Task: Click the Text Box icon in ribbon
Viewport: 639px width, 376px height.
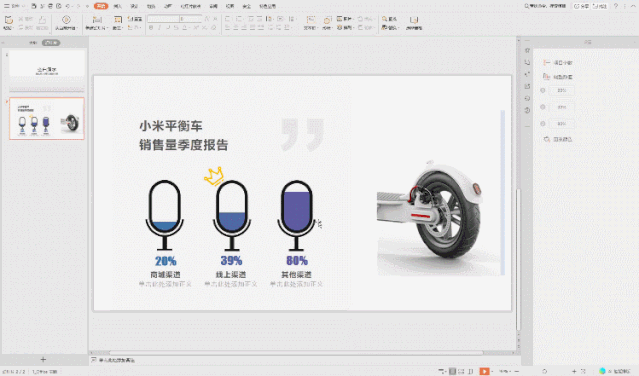Action: 311,20
